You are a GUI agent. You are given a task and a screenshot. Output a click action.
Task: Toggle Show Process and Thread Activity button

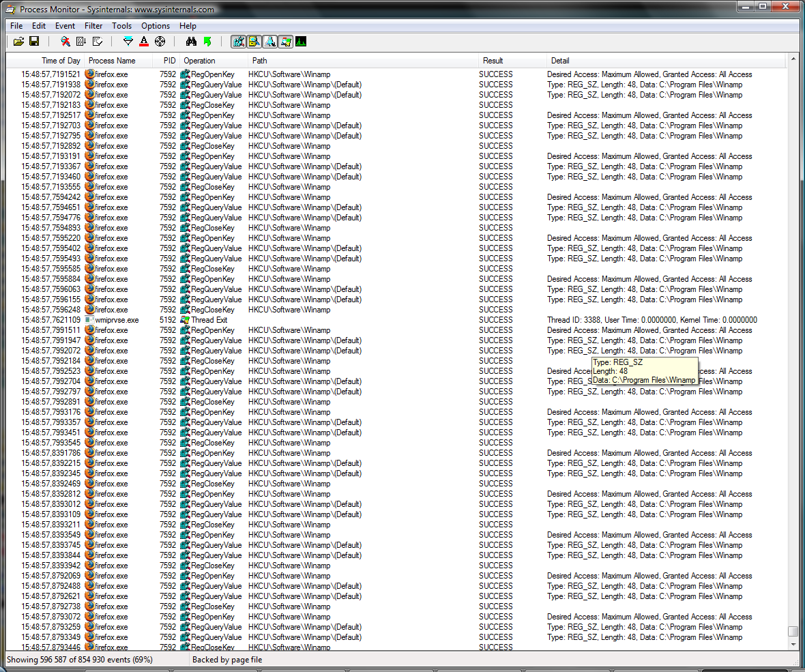point(286,42)
